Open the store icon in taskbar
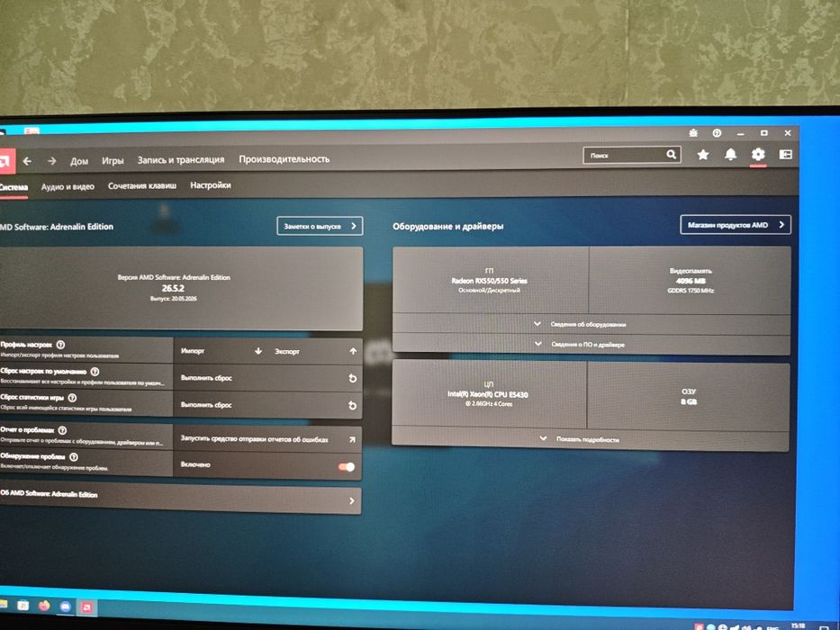840x630 pixels. 23,606
